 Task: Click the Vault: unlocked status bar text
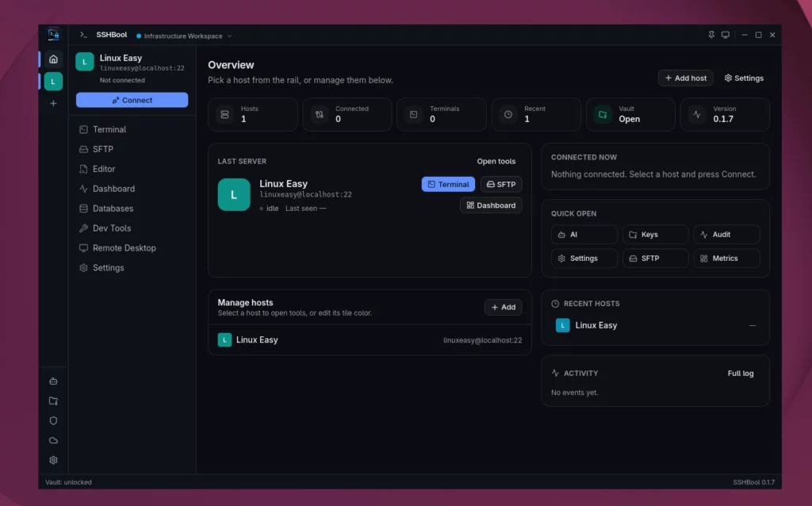coord(68,482)
